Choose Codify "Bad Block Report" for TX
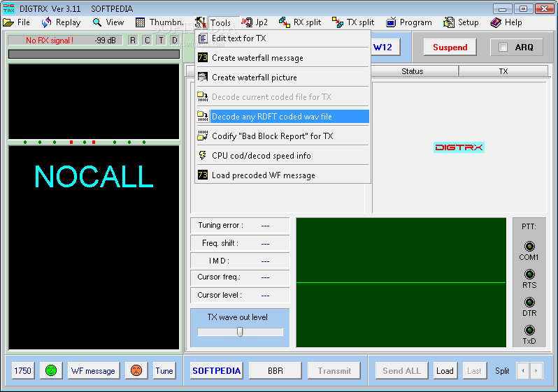 coord(283,136)
